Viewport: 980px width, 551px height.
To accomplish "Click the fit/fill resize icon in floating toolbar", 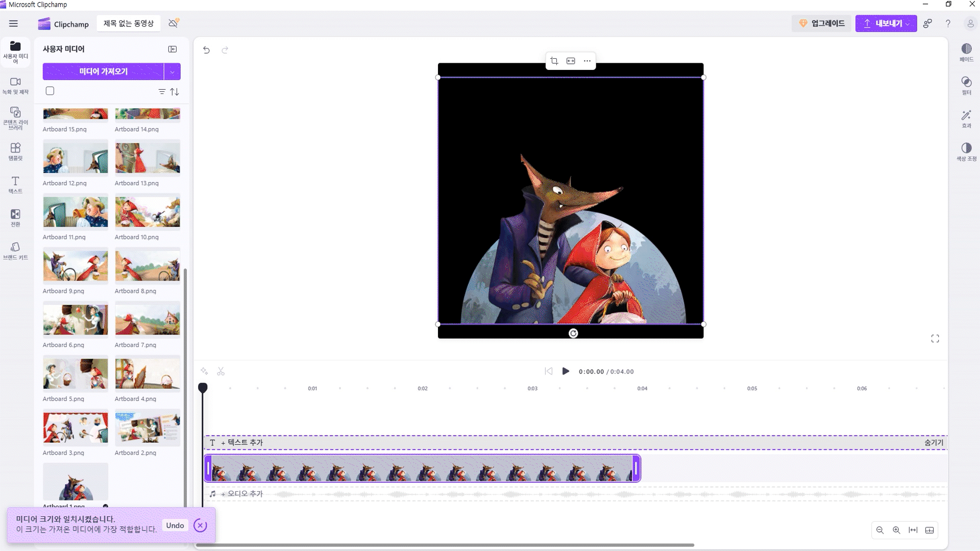I will [571, 61].
